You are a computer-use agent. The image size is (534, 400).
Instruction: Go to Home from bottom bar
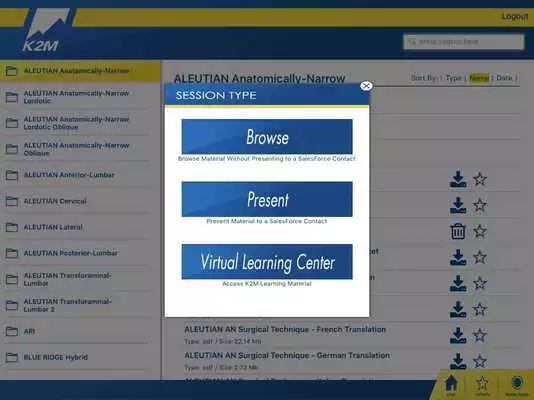tap(451, 384)
